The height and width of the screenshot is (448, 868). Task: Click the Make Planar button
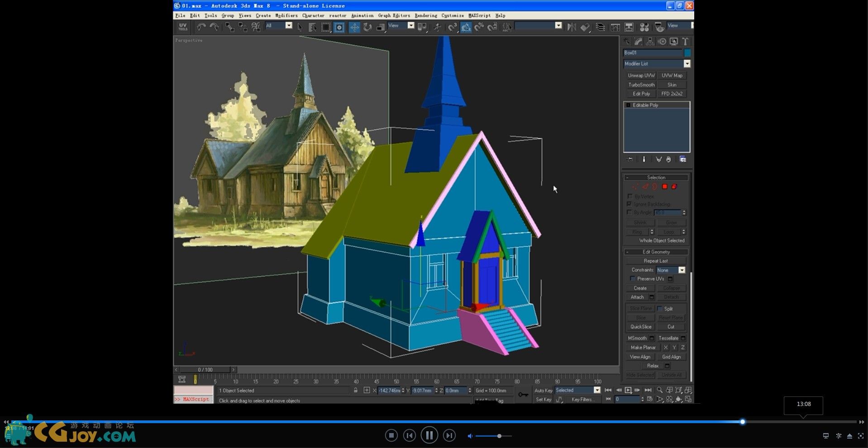[643, 348]
